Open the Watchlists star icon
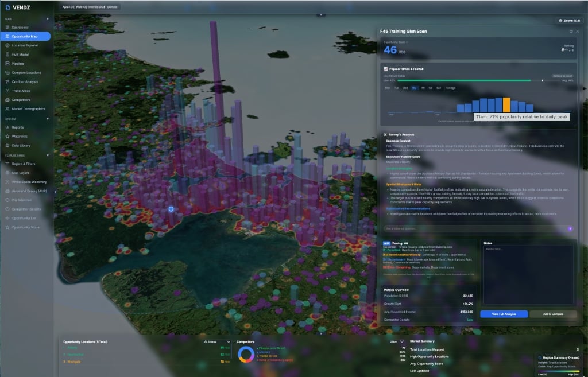This screenshot has width=588, height=377. coord(7,137)
